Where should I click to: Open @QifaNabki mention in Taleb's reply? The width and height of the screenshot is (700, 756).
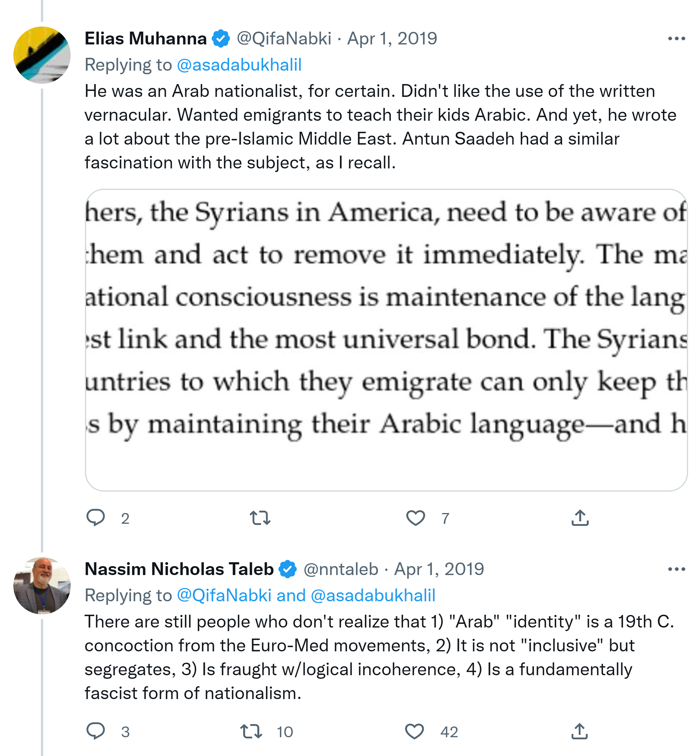tap(224, 595)
